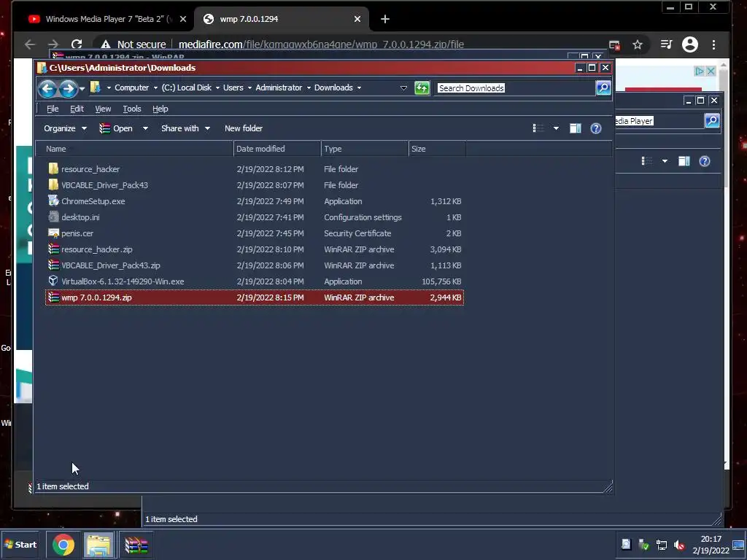Select the VirtualBox-6.1.32-149290-Win.exe icon
This screenshot has width=747, height=560.
(53, 281)
